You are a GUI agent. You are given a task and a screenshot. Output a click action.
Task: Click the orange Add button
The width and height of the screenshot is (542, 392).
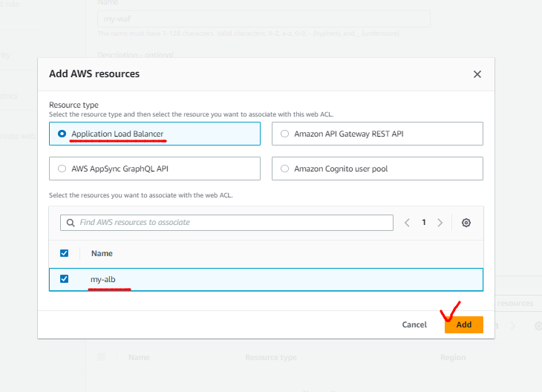463,324
